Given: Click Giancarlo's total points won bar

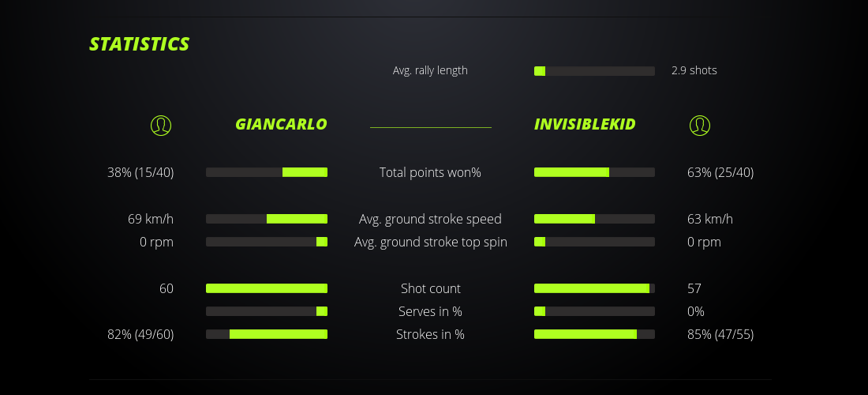Looking at the screenshot, I should tap(267, 172).
